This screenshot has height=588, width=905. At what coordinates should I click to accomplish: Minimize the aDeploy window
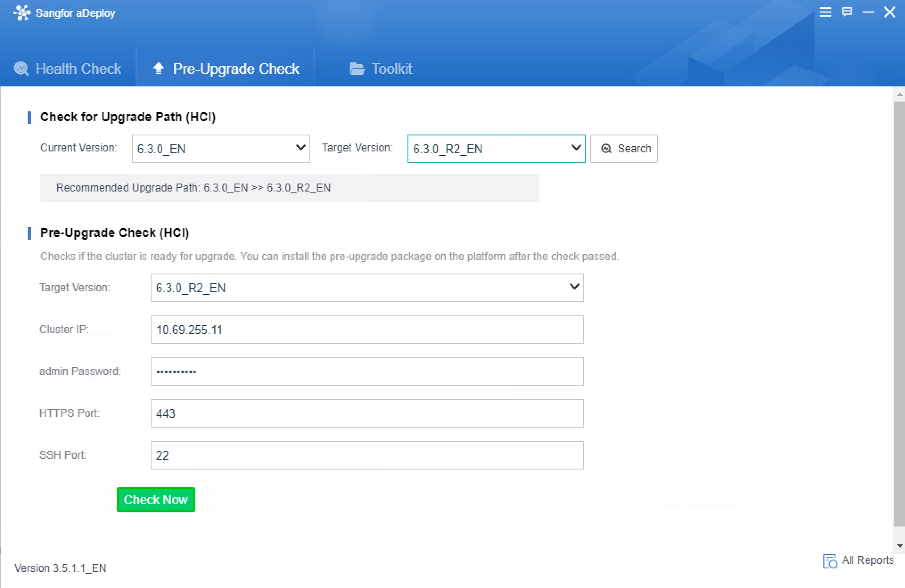868,12
